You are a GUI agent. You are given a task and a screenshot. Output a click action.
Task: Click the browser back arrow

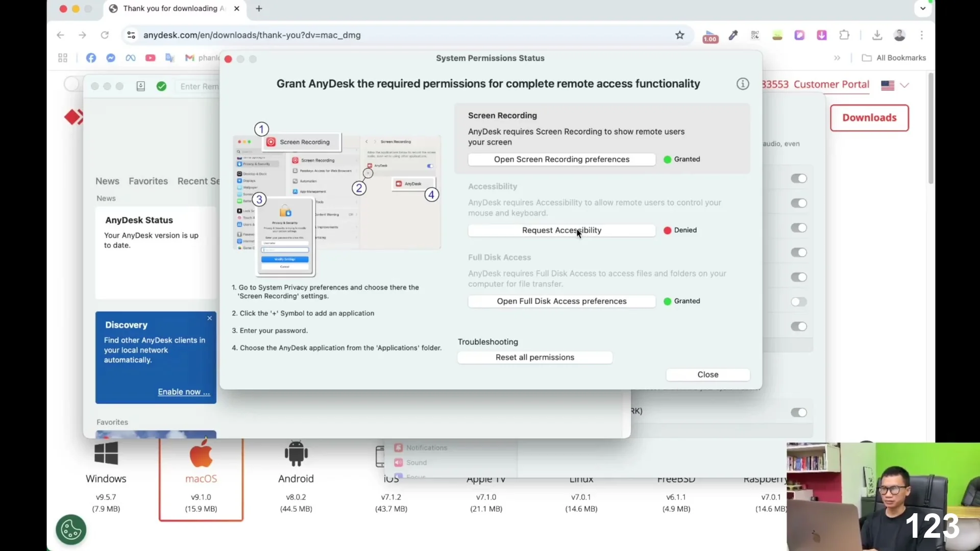tap(60, 35)
